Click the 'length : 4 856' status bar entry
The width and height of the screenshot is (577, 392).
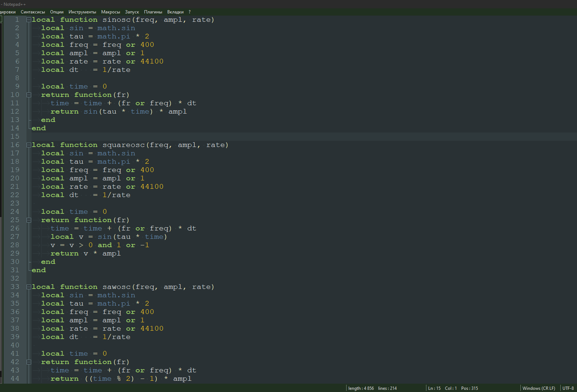[x=361, y=388]
